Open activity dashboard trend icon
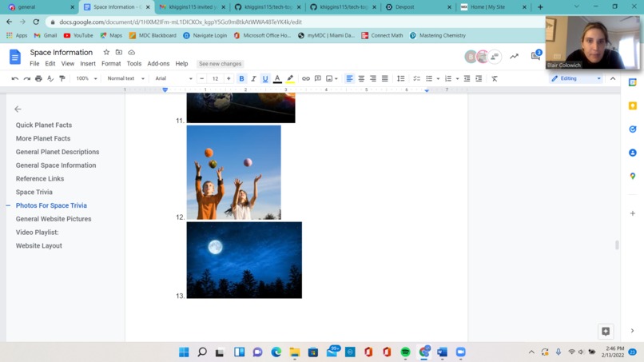The image size is (644, 362). pos(515,56)
